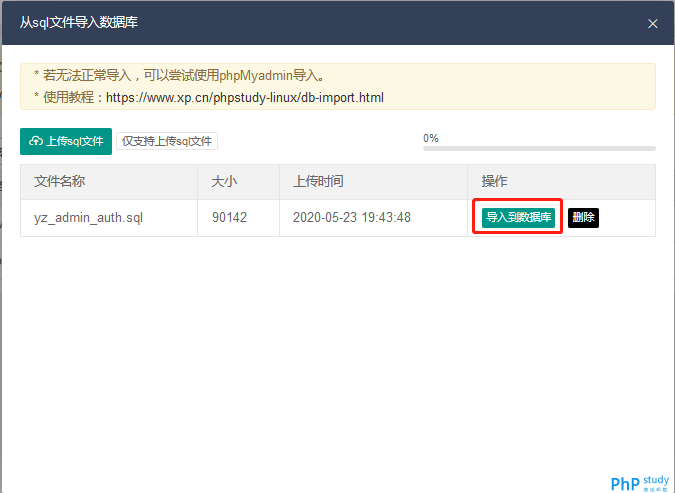Close the SQL import dialog

click(653, 23)
